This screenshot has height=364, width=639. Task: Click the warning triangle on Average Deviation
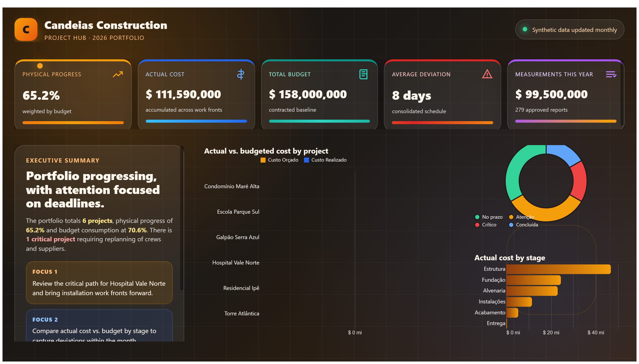[487, 74]
